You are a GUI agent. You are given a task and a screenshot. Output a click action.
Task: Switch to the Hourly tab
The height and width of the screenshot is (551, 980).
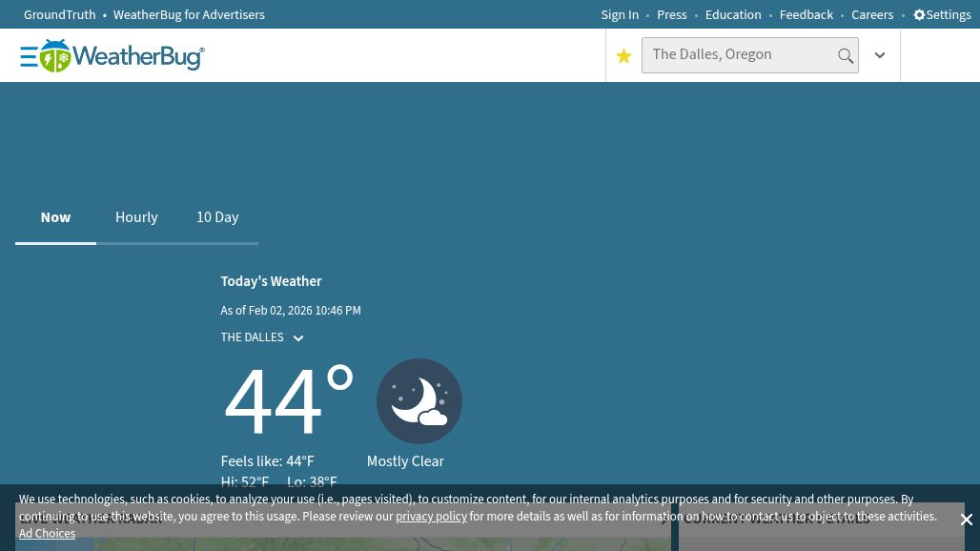(136, 217)
